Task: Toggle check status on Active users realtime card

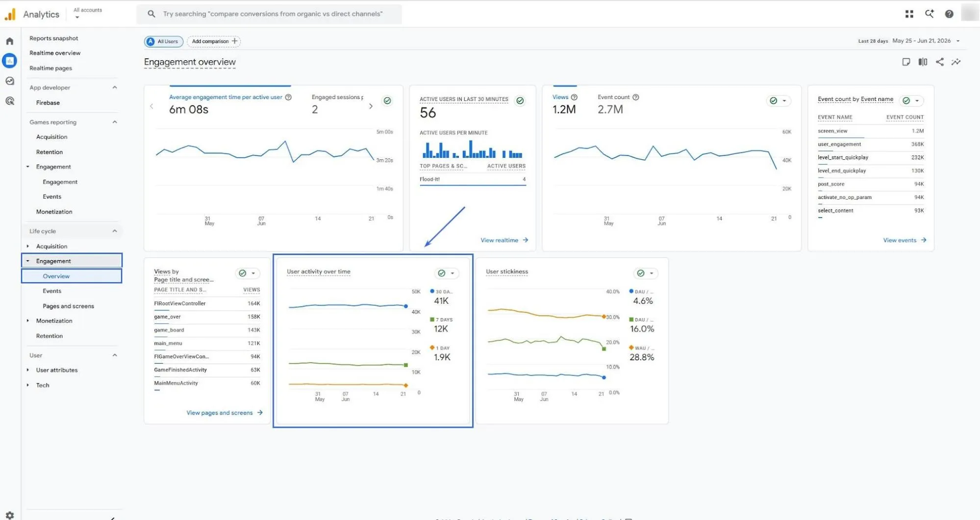Action: pyautogui.click(x=520, y=100)
